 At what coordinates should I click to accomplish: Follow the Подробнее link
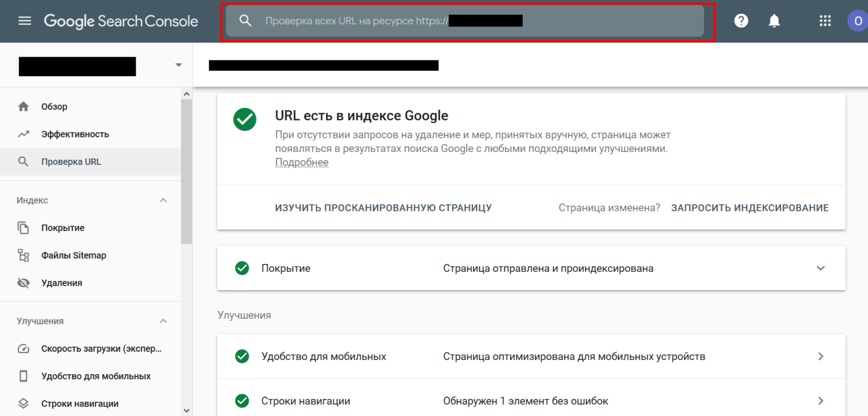(301, 163)
